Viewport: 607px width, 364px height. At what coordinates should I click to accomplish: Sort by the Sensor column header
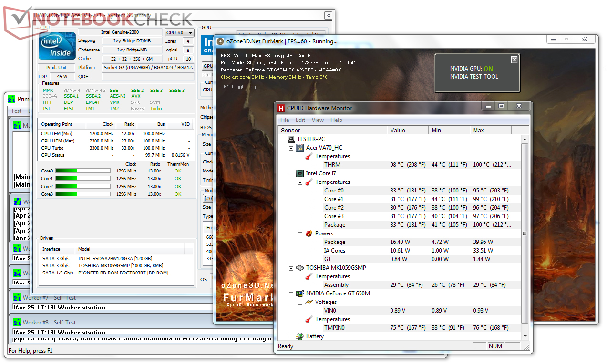(x=332, y=130)
